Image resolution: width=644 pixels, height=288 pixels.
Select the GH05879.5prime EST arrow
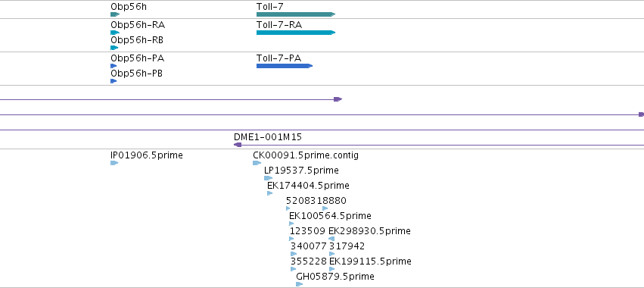(x=300, y=284)
